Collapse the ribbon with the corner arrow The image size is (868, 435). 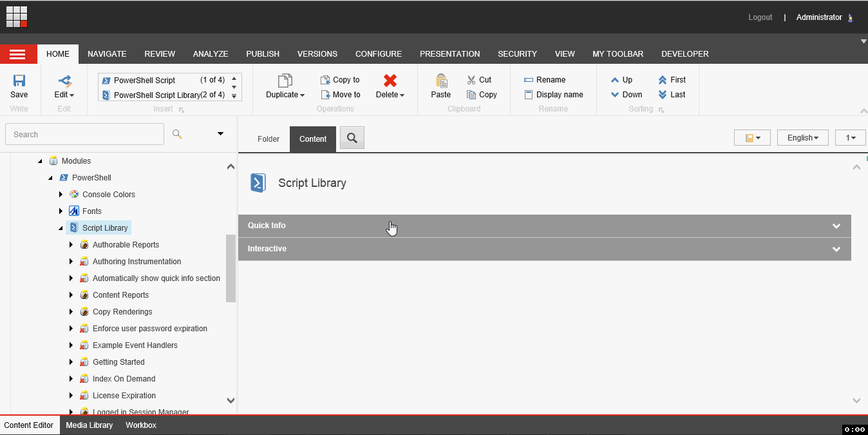(863, 110)
